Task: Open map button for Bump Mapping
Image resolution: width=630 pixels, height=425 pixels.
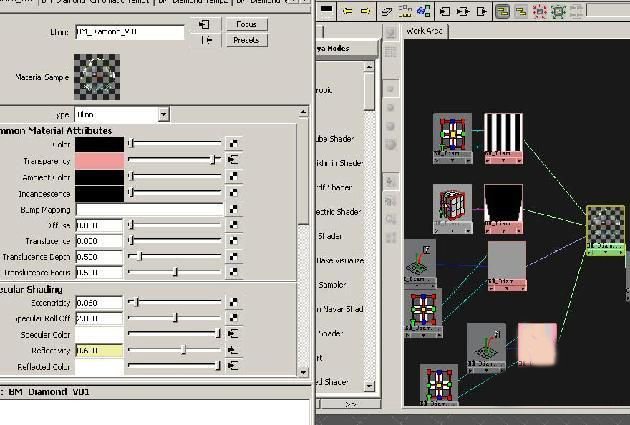Action: tap(233, 209)
